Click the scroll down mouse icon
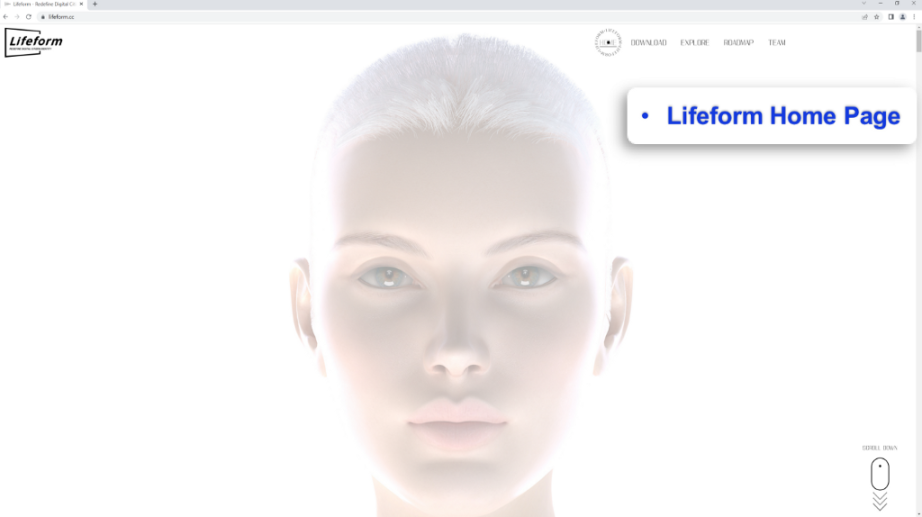The width and height of the screenshot is (922, 517). pos(880,473)
